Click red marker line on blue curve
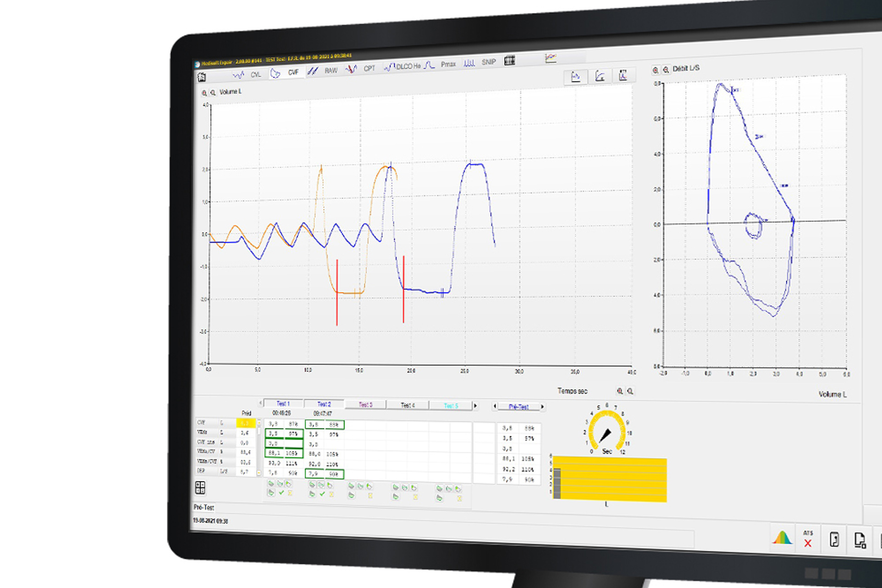 (x=403, y=289)
